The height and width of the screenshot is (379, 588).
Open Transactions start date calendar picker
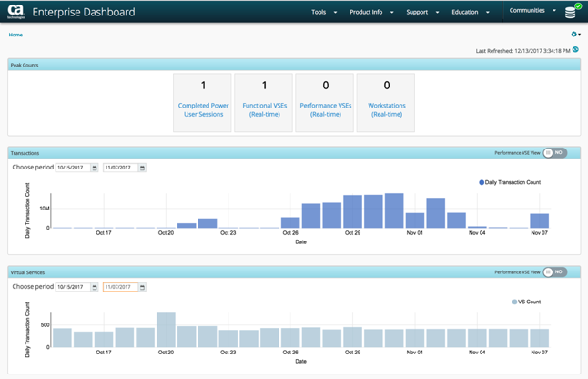point(95,168)
